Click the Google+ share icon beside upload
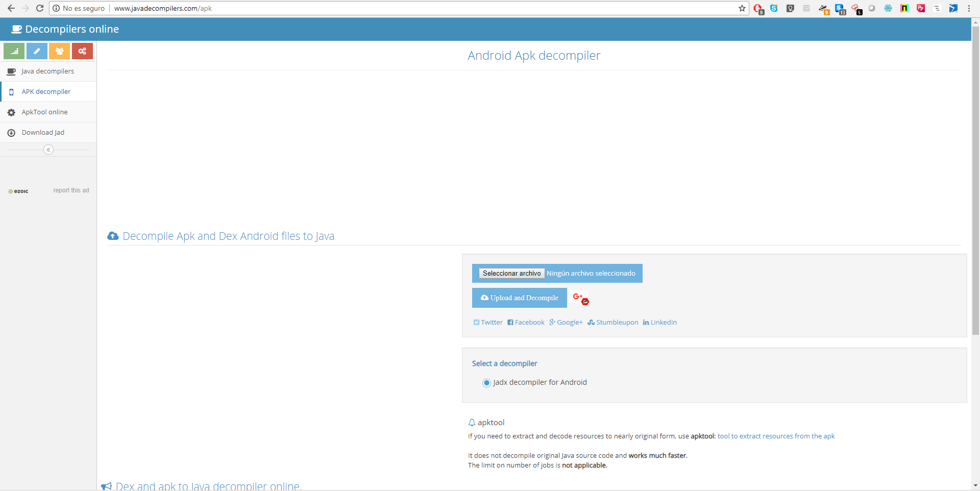This screenshot has height=491, width=980. tap(580, 298)
